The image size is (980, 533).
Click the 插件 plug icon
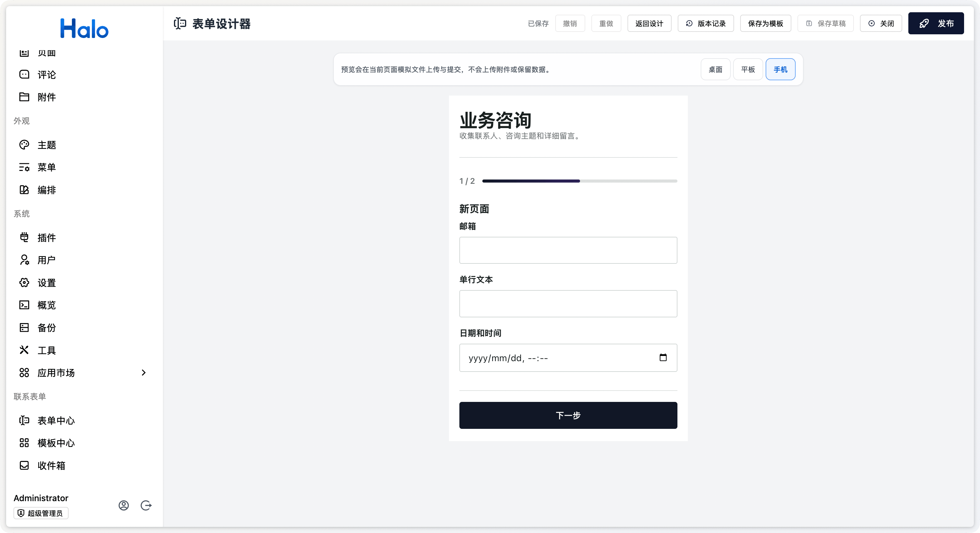pos(24,238)
